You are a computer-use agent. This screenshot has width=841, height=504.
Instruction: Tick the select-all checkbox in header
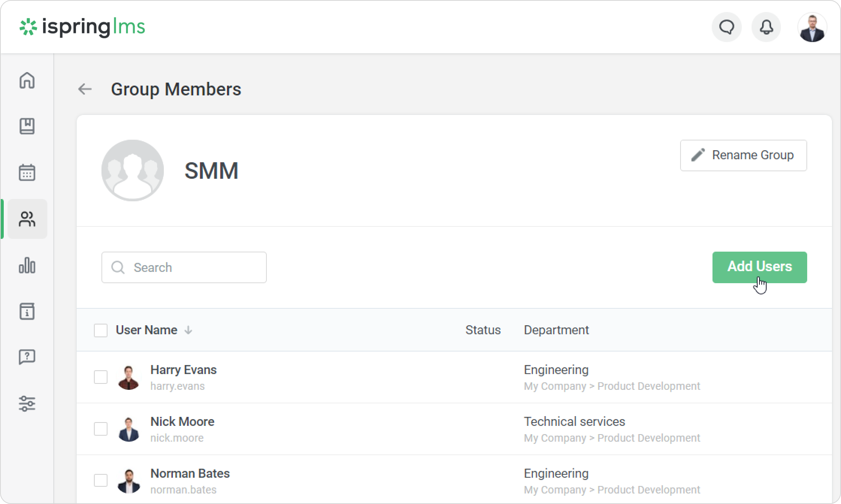[x=101, y=330]
